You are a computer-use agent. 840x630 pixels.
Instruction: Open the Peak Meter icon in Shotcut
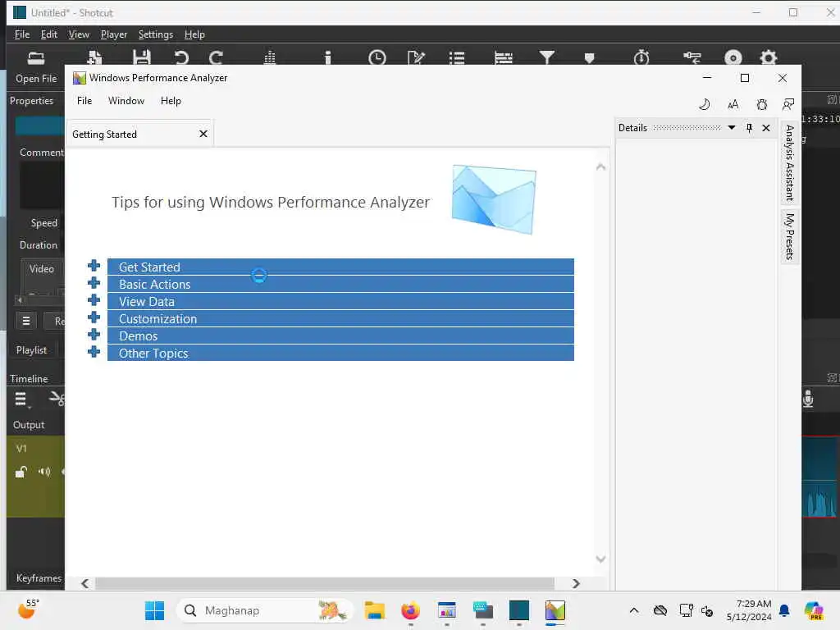270,57
